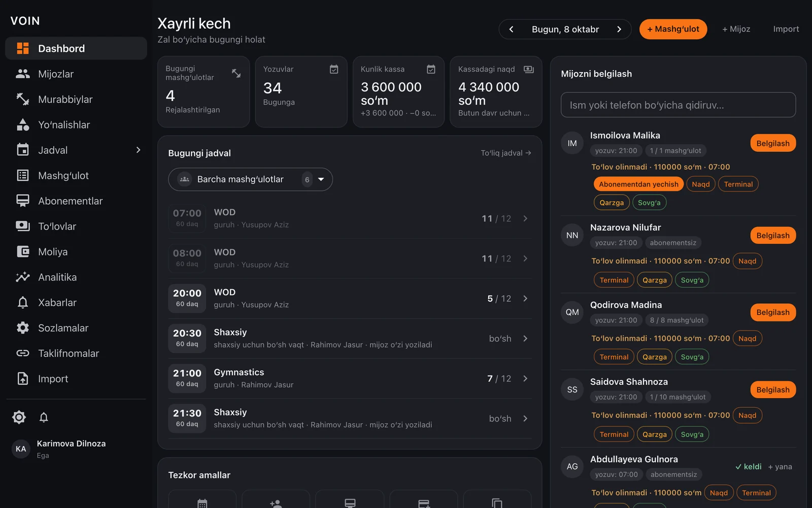Select Terminal payment for Qodirova Madina

coord(614,357)
